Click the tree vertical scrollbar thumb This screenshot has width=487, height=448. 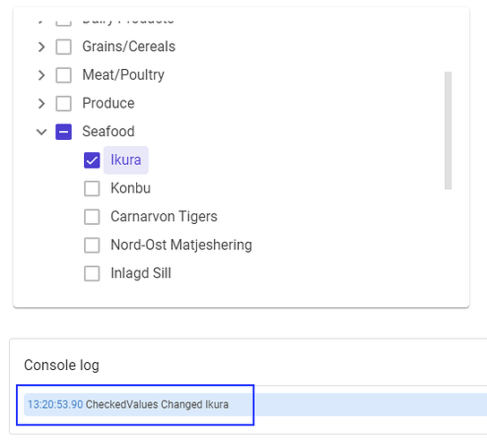pos(448,130)
